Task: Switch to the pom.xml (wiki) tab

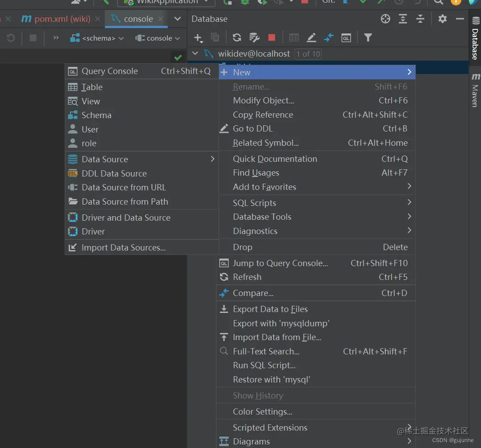Action: (x=56, y=19)
